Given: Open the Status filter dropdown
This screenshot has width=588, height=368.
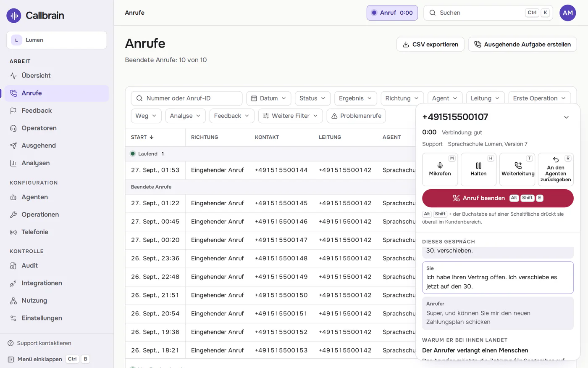Looking at the screenshot, I should click(313, 98).
